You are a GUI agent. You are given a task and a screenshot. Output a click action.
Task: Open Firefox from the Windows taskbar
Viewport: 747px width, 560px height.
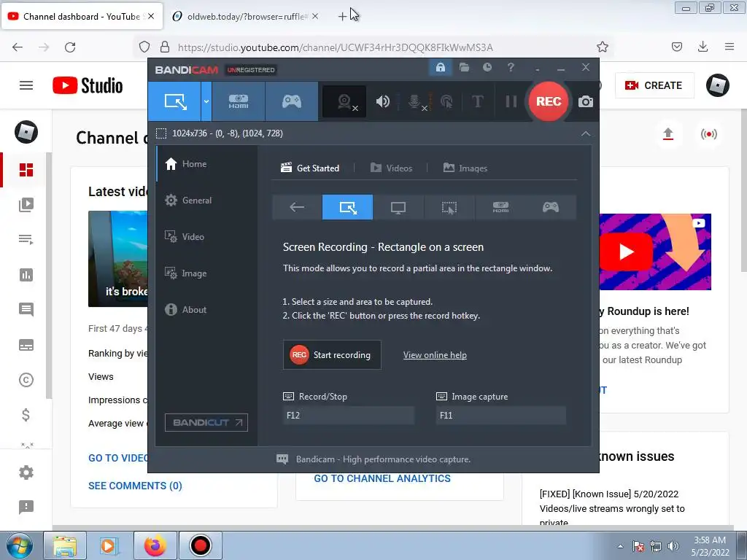click(x=155, y=545)
